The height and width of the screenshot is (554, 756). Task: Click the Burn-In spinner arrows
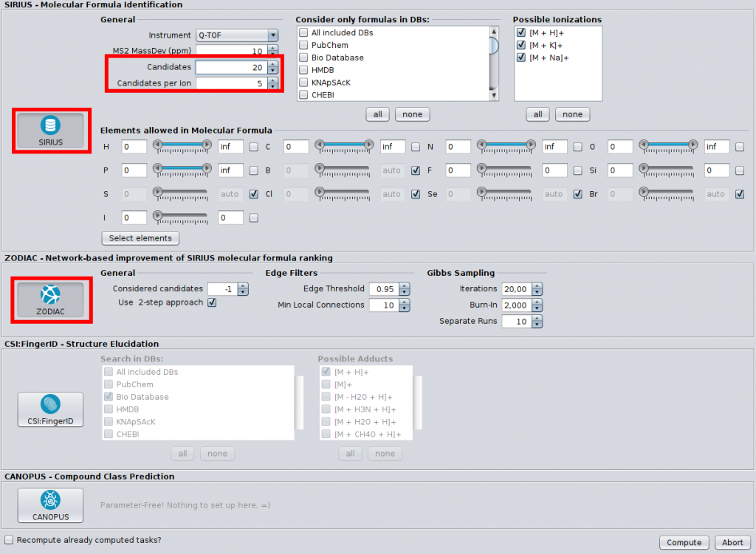[537, 305]
